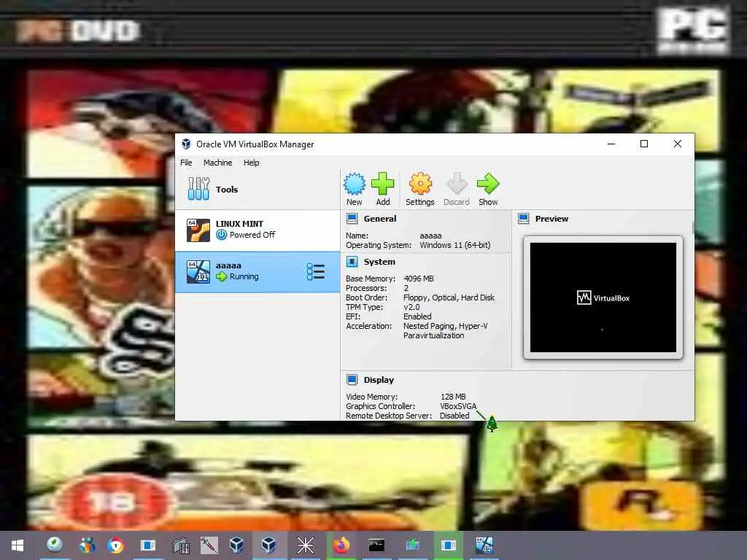747x560 pixels.
Task: Click the green Show arrow icon
Action: click(x=488, y=184)
